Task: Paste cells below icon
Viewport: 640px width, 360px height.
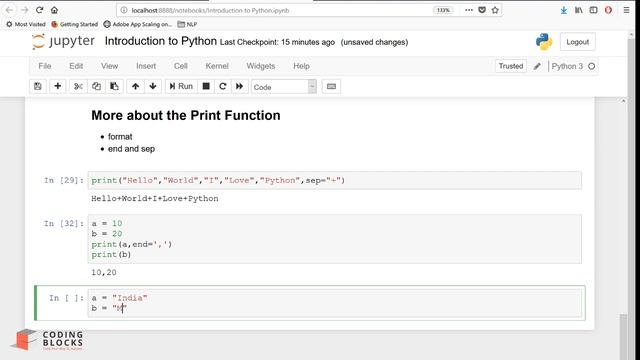Action: pyautogui.click(x=114, y=87)
